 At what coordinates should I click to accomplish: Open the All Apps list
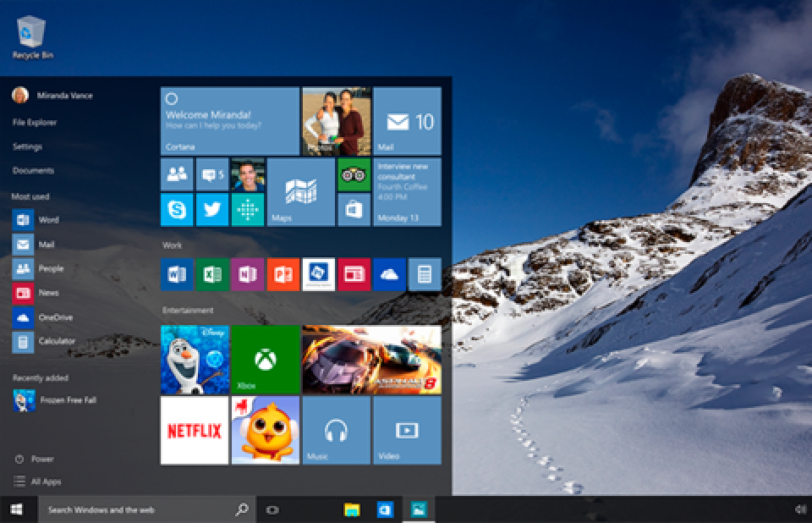(37, 482)
